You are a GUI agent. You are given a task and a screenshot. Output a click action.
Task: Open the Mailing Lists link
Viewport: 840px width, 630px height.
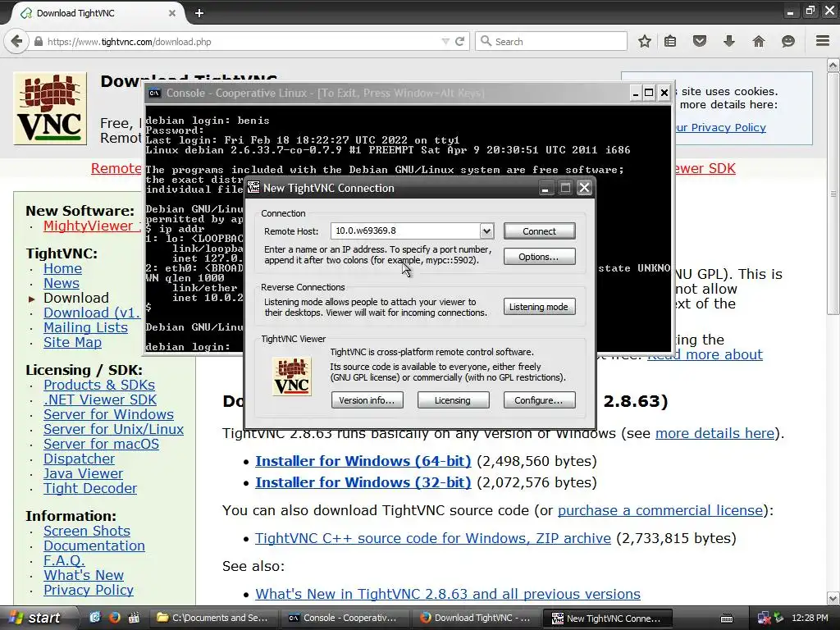(x=85, y=327)
